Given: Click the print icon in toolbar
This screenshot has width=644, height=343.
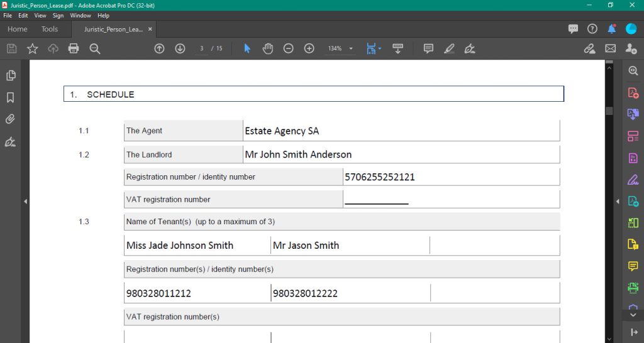Looking at the screenshot, I should (x=74, y=48).
